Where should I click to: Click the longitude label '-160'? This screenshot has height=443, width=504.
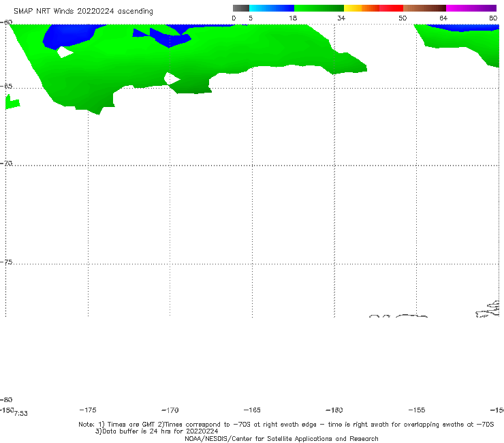pyautogui.click(x=334, y=410)
